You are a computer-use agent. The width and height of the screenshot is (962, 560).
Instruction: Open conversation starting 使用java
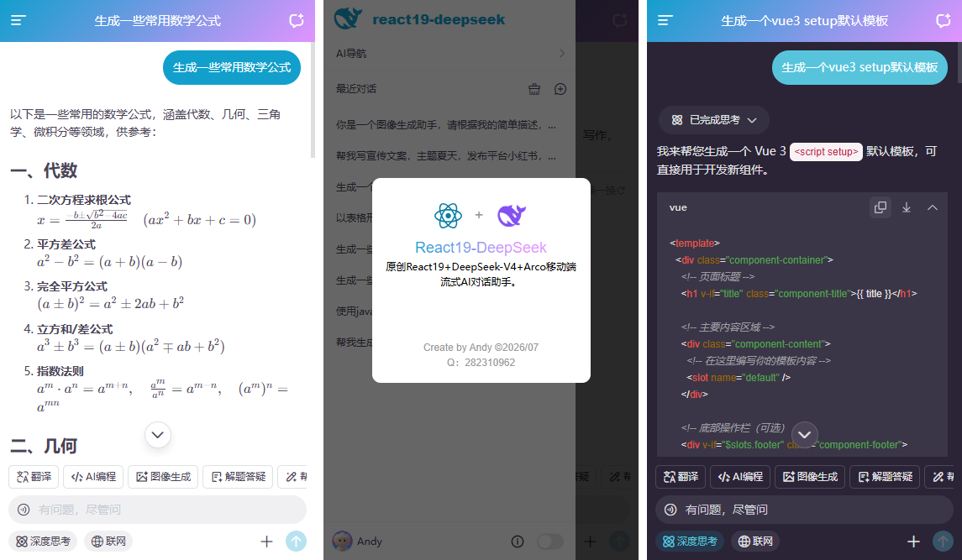tap(354, 311)
